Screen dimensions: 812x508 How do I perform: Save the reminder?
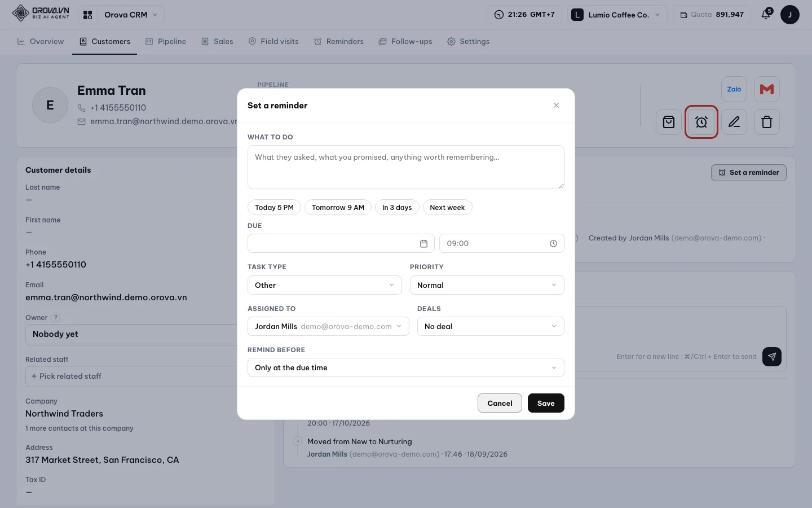click(546, 403)
